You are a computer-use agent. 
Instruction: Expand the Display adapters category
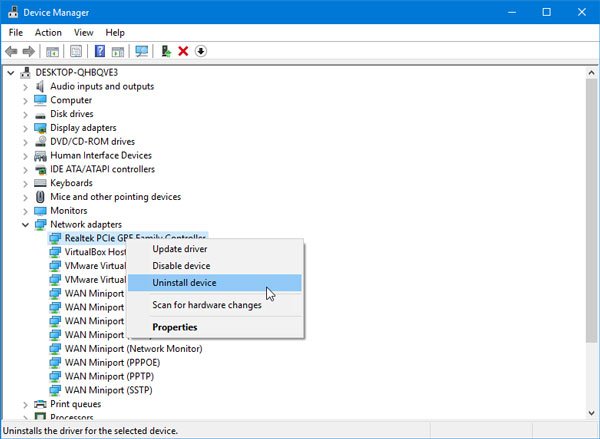tap(25, 128)
